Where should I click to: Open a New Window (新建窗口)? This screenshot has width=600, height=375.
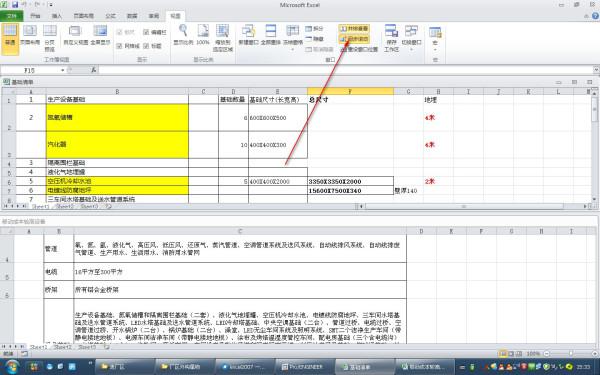tap(248, 35)
